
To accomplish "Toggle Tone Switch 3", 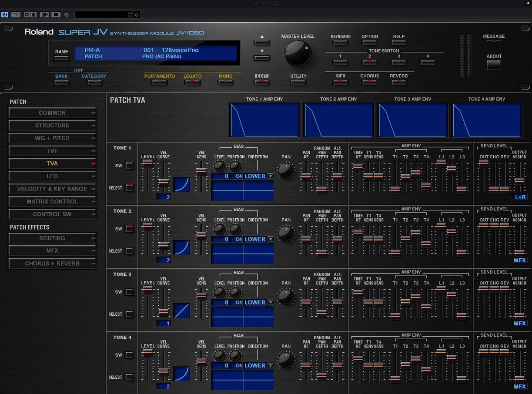I will click(399, 62).
